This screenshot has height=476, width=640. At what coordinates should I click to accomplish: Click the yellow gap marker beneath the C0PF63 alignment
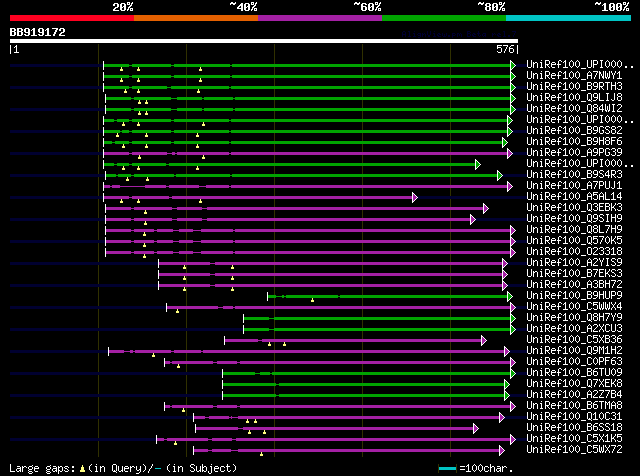click(x=178, y=366)
